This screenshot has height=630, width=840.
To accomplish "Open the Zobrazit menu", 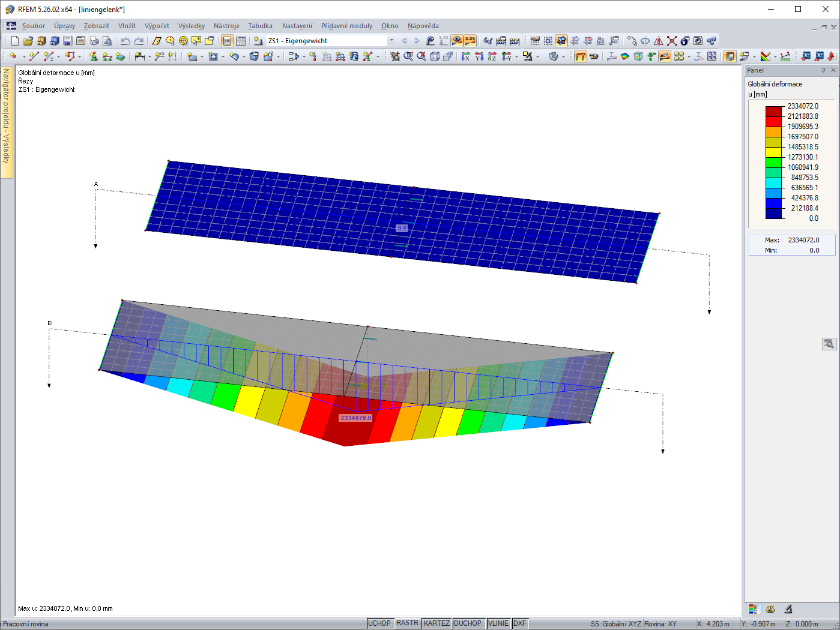I will [x=97, y=26].
